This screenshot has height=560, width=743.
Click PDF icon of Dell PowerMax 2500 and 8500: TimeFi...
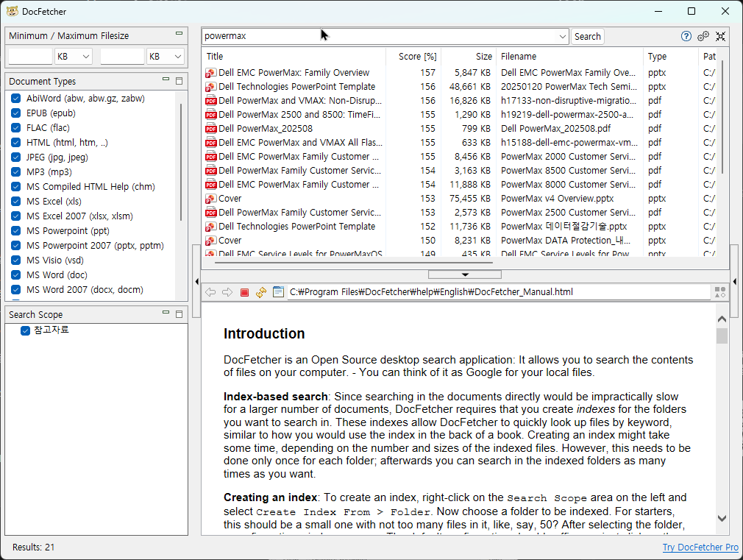coord(211,115)
